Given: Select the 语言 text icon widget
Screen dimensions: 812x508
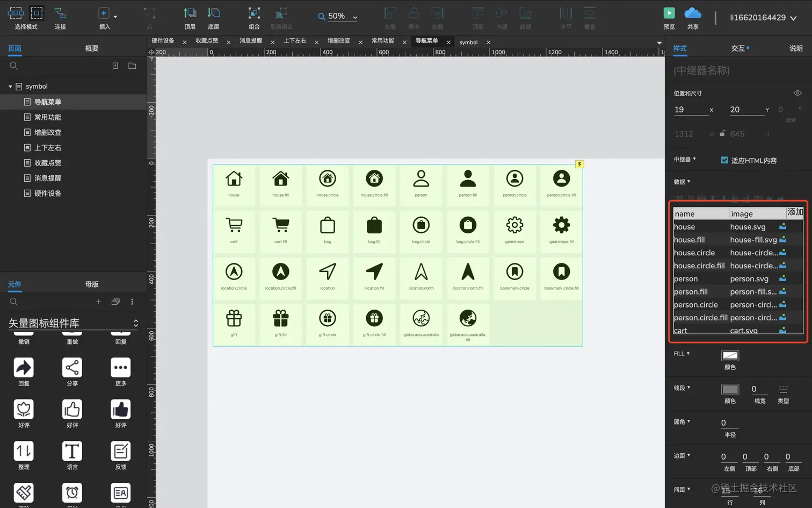Looking at the screenshot, I should point(72,451).
